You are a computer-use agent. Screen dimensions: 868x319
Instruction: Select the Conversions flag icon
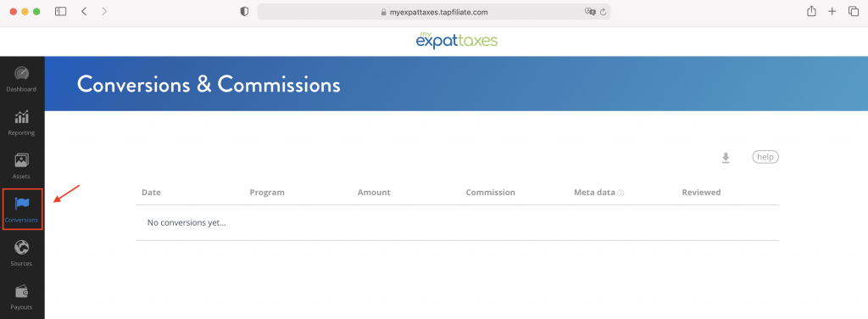pos(22,204)
